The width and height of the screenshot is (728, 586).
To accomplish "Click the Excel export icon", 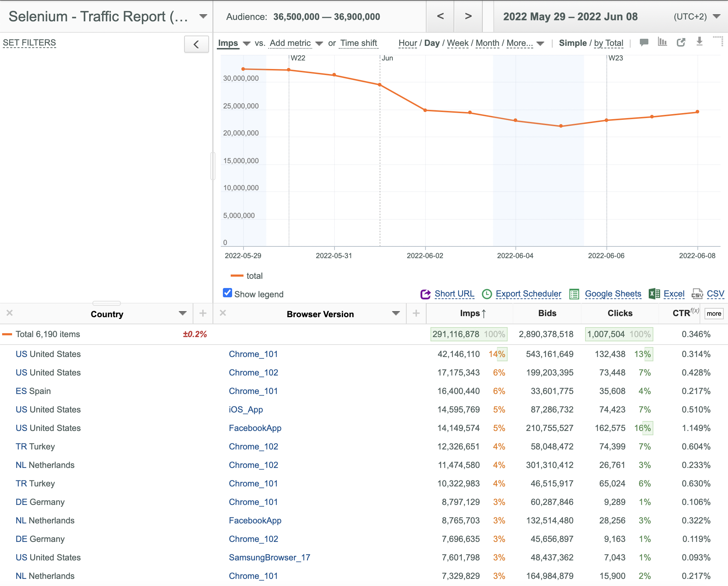I will (654, 294).
